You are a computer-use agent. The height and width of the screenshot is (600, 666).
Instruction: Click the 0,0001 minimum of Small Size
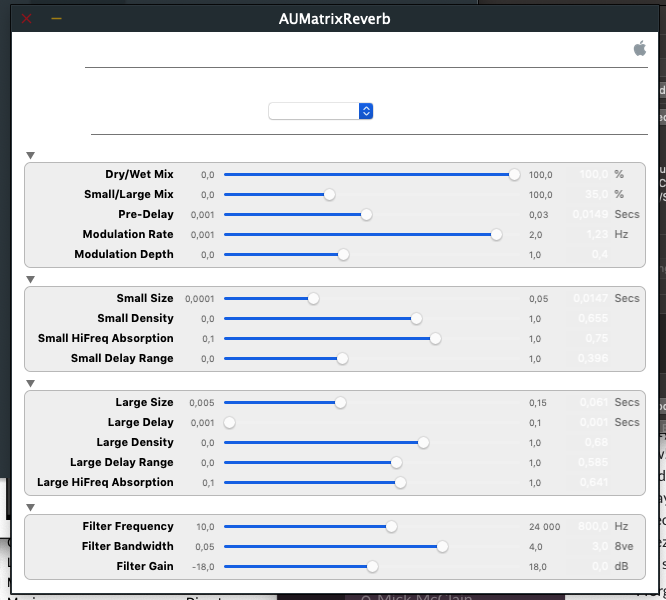click(200, 299)
